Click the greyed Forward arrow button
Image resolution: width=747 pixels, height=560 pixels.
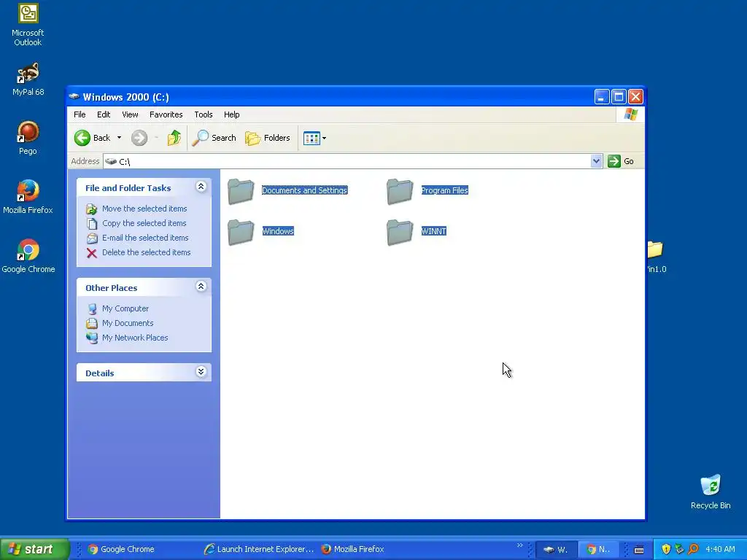pyautogui.click(x=139, y=138)
